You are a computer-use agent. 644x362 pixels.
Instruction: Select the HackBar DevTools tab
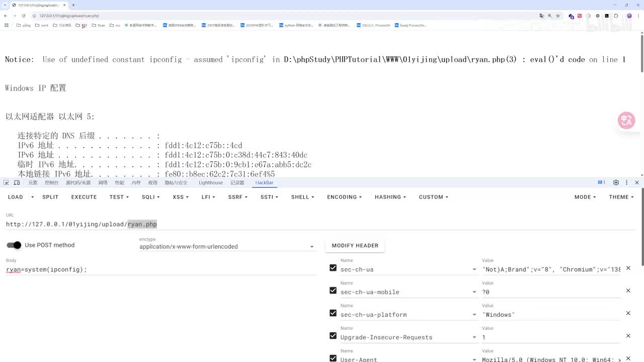point(264,183)
